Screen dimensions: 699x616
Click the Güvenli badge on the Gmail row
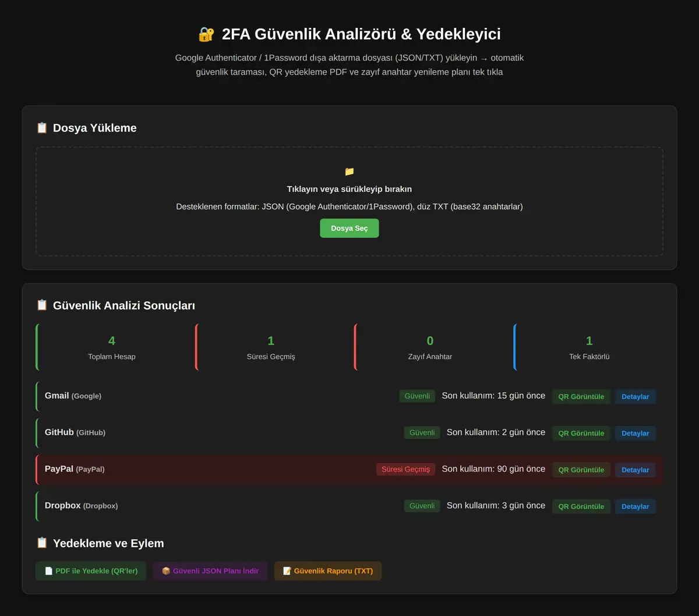[x=417, y=396]
